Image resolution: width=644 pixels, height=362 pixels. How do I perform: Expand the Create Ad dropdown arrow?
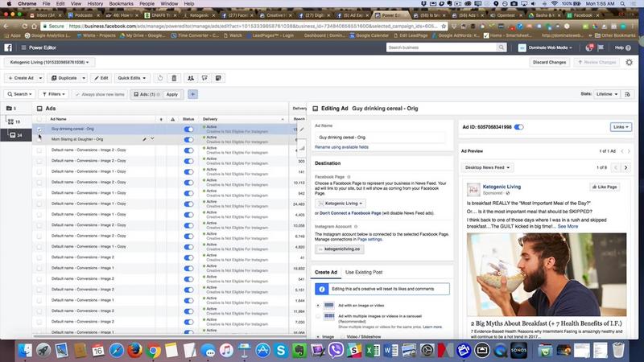click(40, 78)
